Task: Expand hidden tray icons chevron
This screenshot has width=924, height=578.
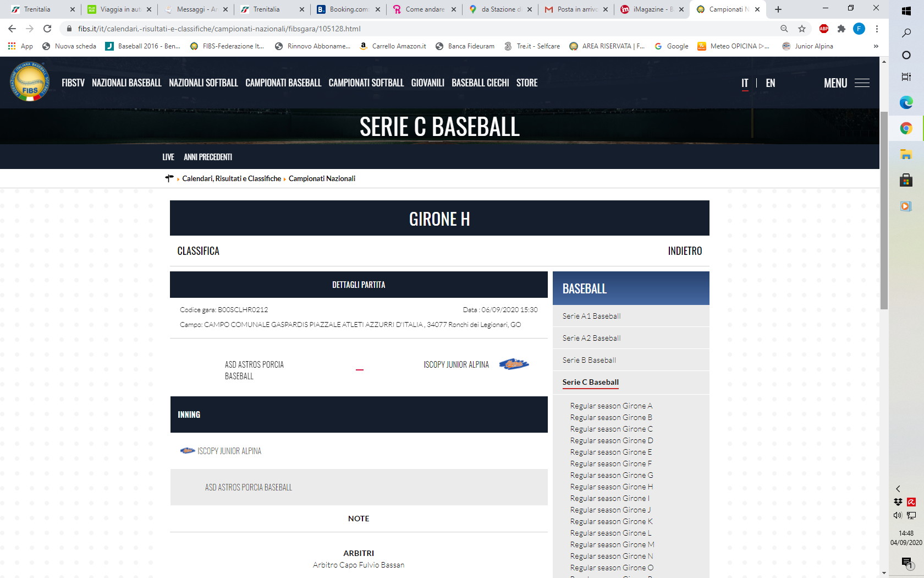Action: point(898,489)
